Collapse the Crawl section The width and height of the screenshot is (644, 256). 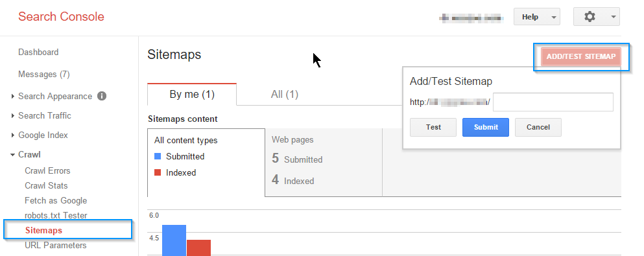[13, 155]
